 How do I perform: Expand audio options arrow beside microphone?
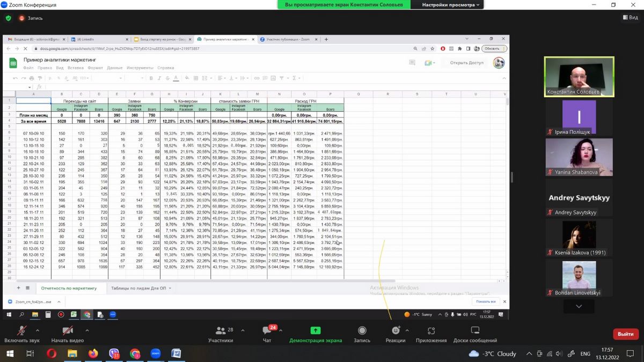click(37, 330)
